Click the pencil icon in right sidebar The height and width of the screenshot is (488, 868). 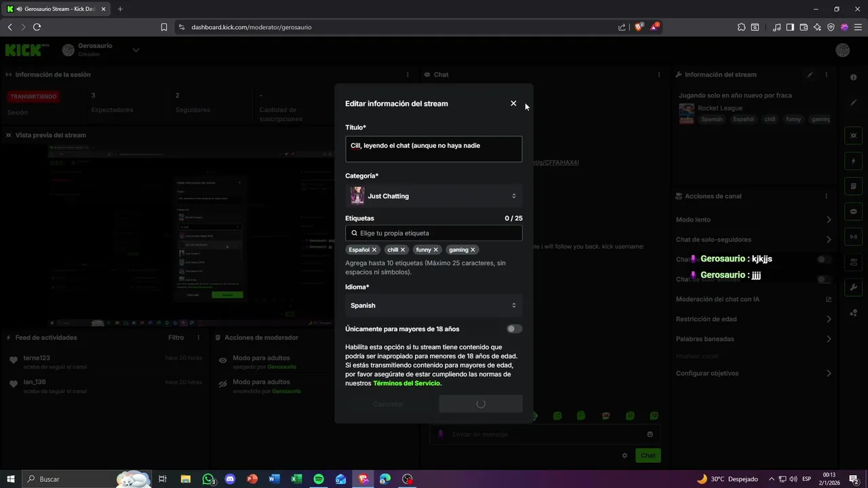[x=853, y=103]
